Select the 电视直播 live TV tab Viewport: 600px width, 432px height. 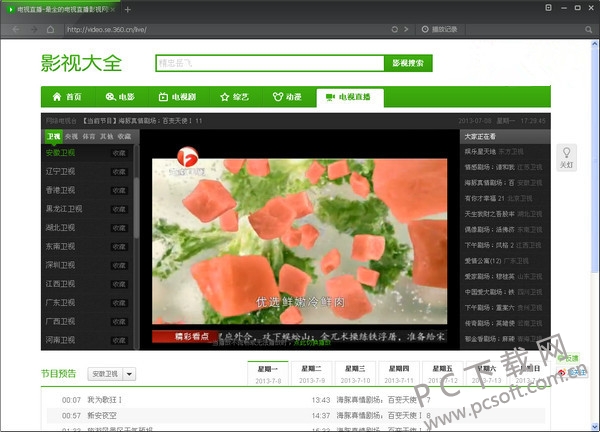click(350, 97)
